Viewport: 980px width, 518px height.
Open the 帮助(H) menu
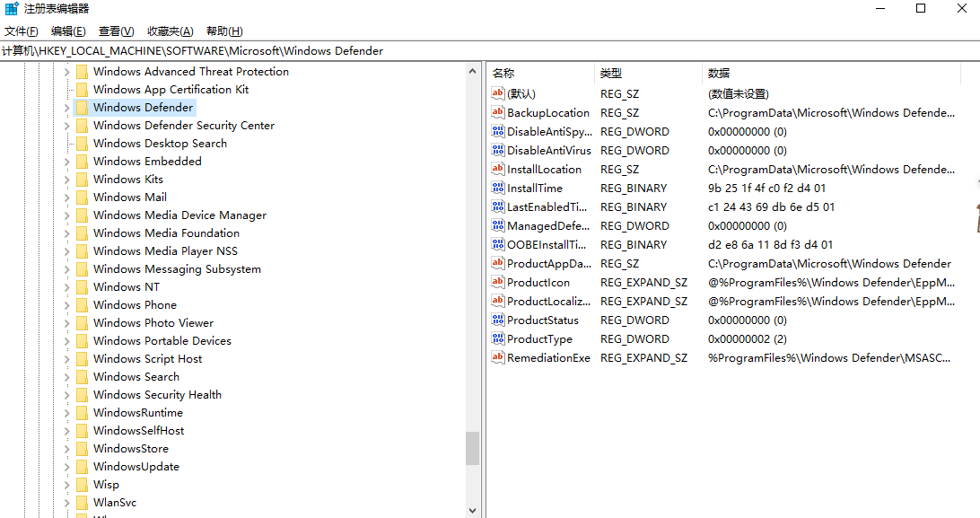[224, 31]
